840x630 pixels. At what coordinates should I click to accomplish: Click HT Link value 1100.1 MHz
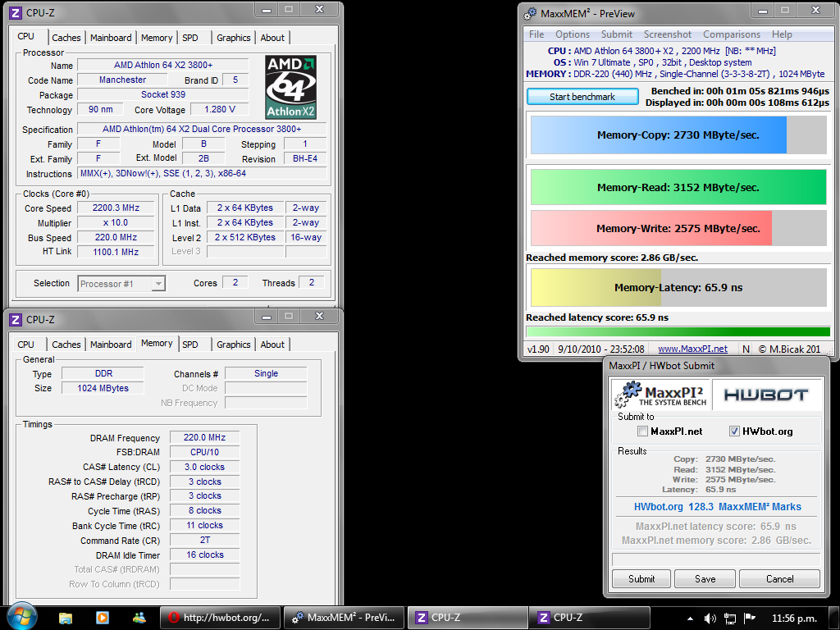point(116,252)
